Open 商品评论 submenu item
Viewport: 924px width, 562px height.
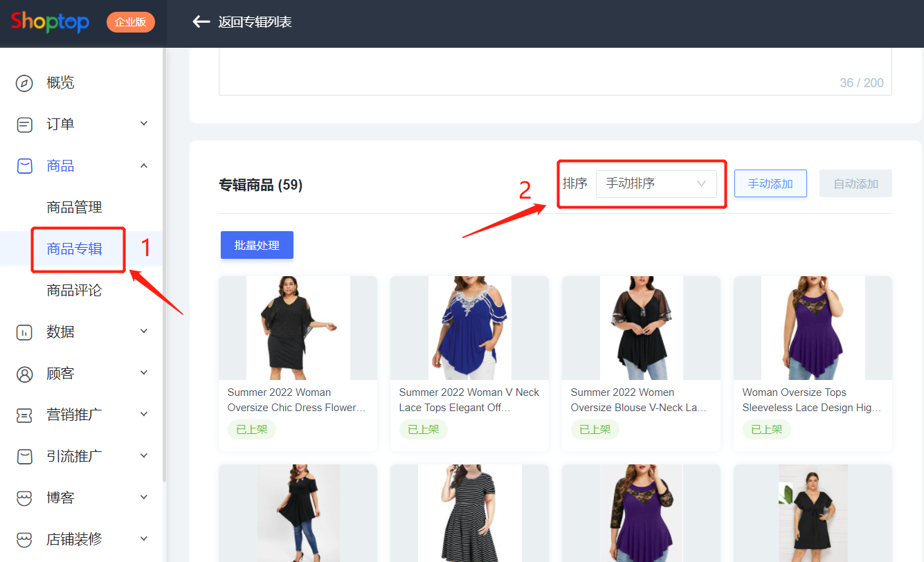[x=75, y=291]
